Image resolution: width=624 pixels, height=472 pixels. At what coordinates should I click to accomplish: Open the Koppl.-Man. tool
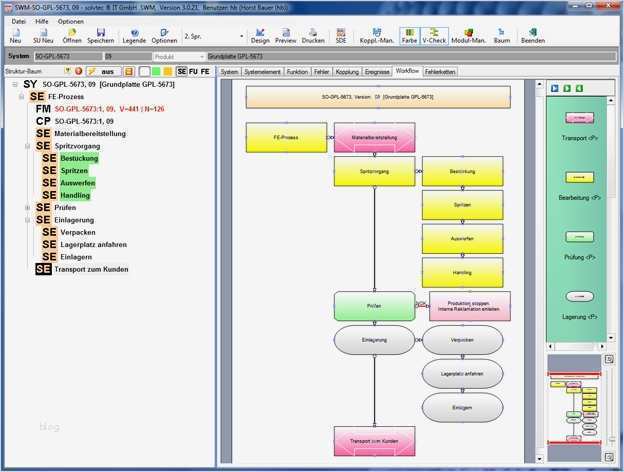coord(376,36)
